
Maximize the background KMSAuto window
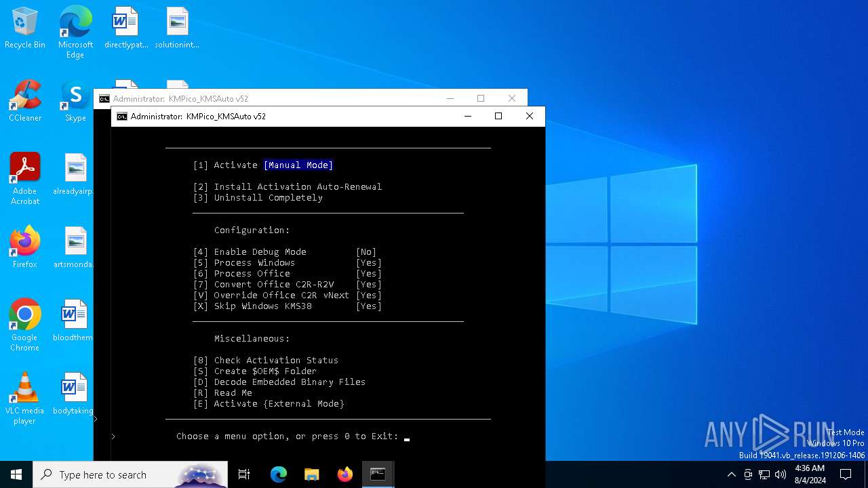(x=481, y=98)
